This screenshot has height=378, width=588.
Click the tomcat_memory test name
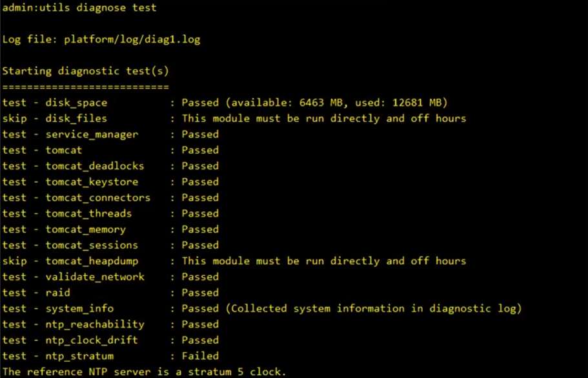click(x=85, y=229)
